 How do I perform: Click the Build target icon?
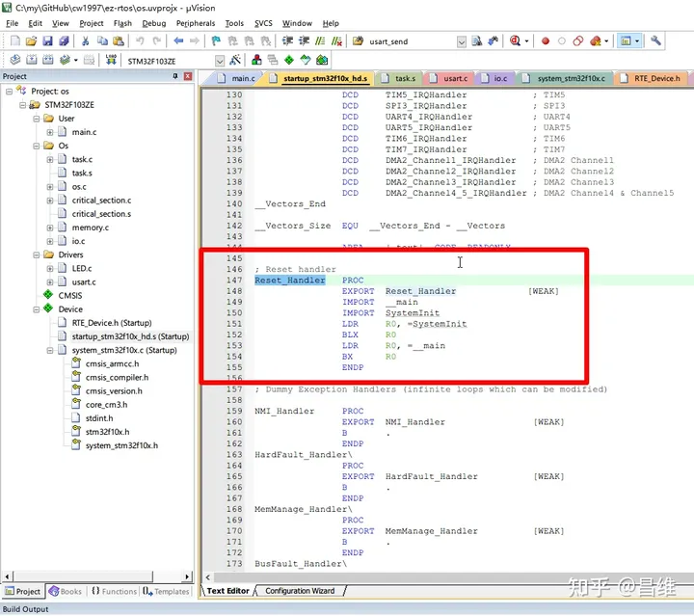[32, 60]
